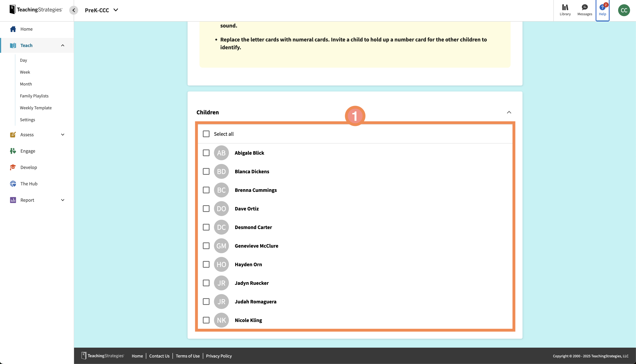Open the Library icon in header
This screenshot has width=636, height=364.
click(x=565, y=7)
